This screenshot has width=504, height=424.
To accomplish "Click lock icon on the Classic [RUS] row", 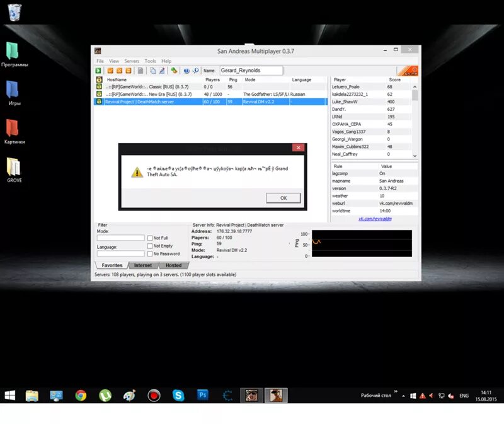I will point(99,87).
